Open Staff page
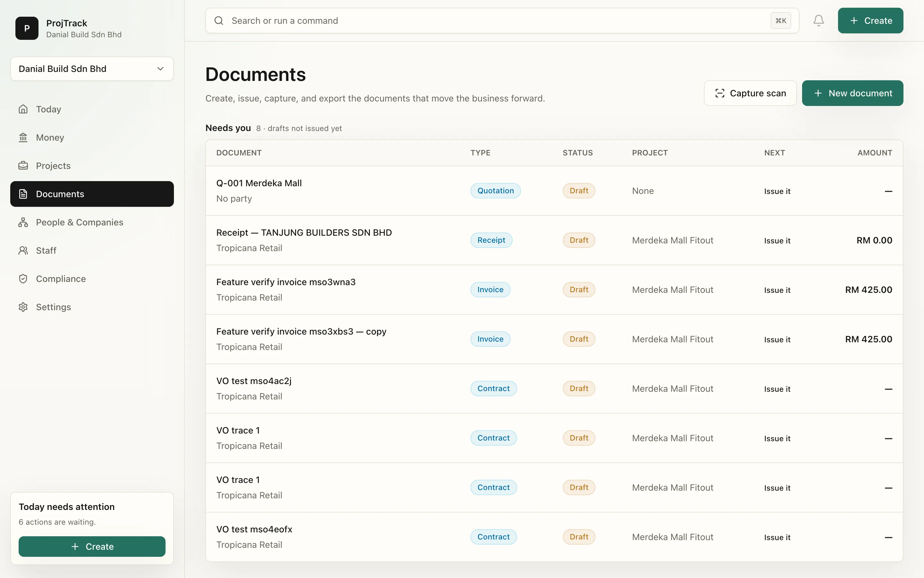924x578 pixels. tap(92, 251)
